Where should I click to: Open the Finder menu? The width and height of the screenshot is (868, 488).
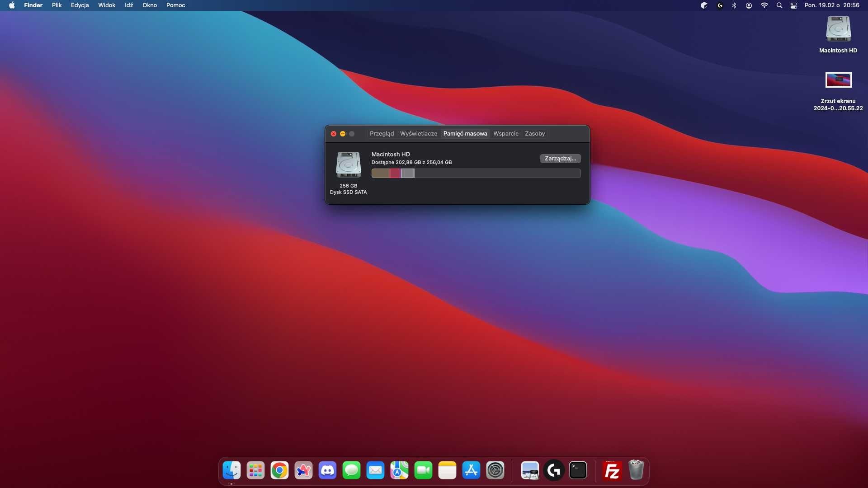click(33, 5)
